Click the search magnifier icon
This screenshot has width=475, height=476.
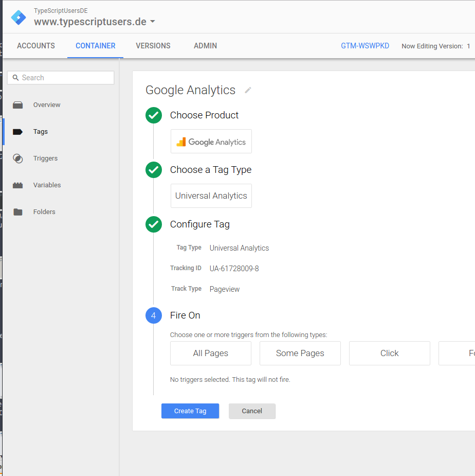[x=15, y=78]
